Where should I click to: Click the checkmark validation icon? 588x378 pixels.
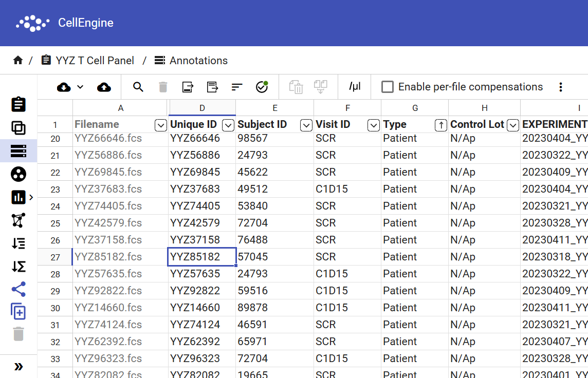point(262,87)
